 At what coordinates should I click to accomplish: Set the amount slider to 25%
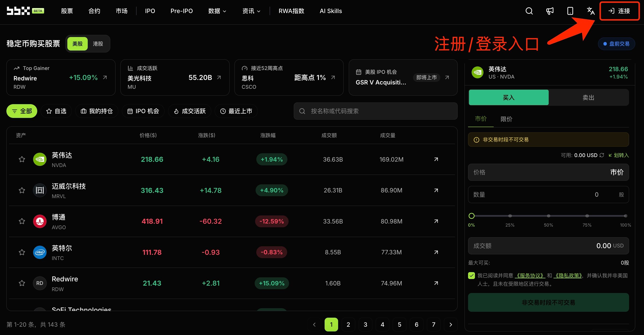[510, 216]
